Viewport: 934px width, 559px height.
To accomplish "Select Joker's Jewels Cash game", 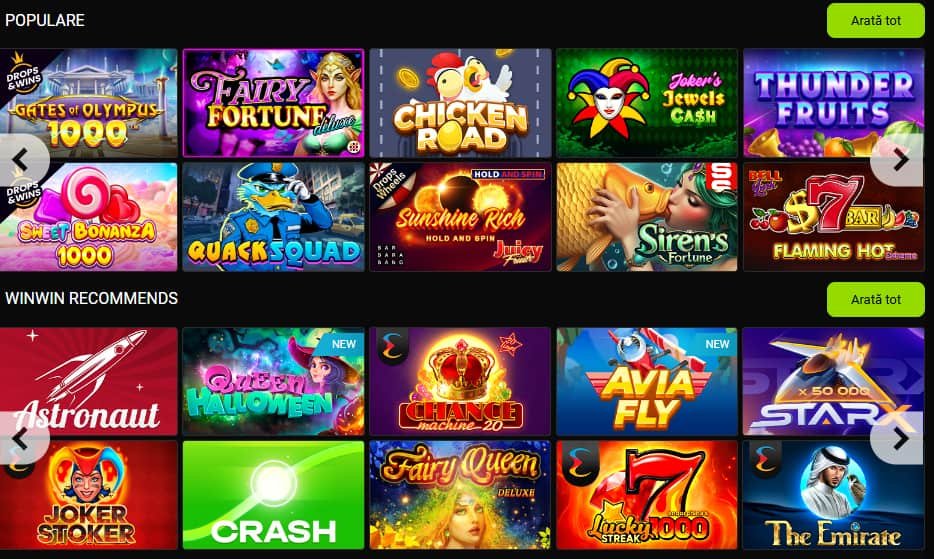I will click(647, 103).
